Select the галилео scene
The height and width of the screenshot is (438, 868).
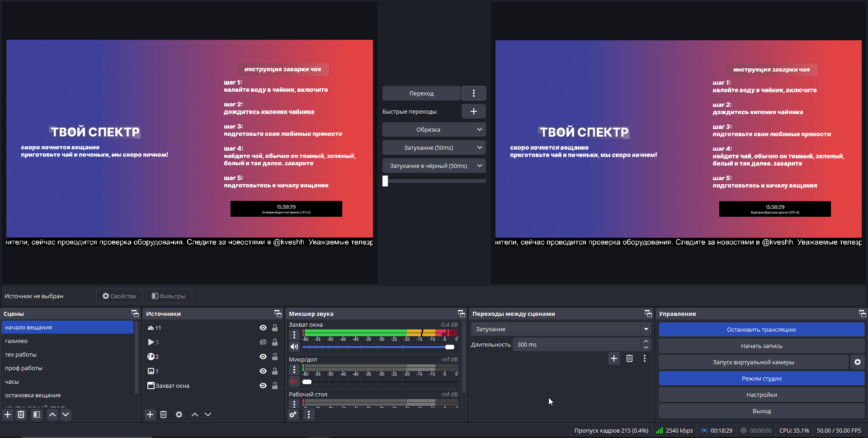click(16, 341)
